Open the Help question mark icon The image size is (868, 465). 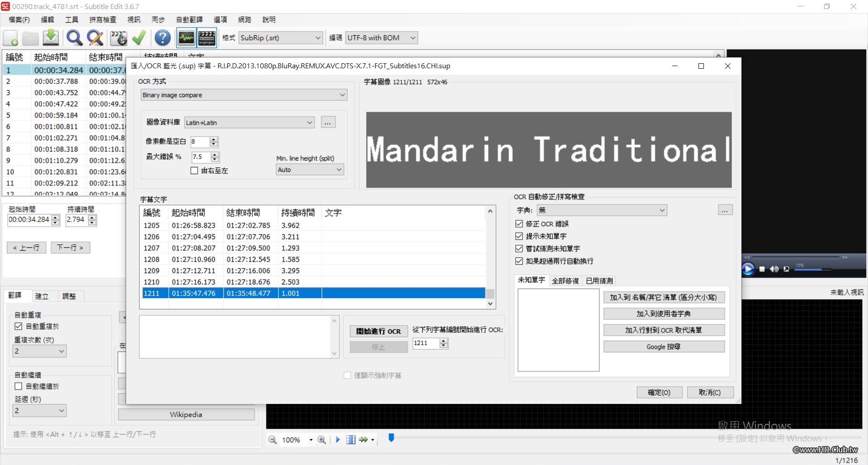click(x=162, y=38)
